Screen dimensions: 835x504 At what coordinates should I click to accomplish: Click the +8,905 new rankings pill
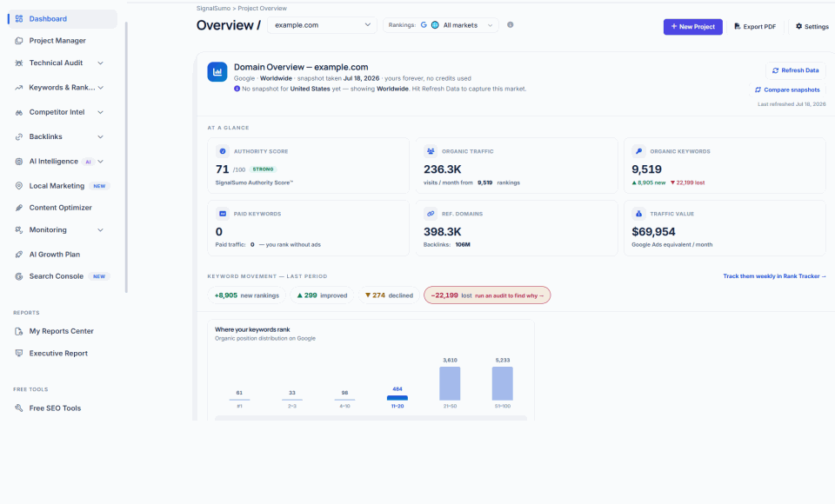tap(246, 295)
